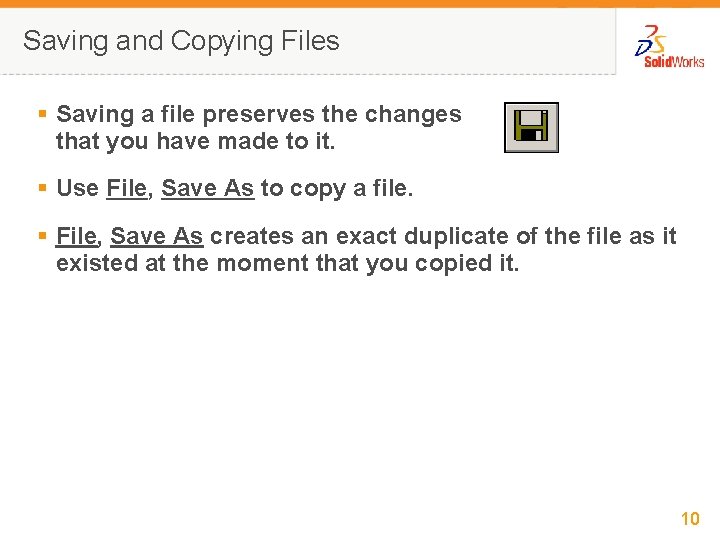Click the SolidWorks logo
The image size is (720, 540).
669,47
